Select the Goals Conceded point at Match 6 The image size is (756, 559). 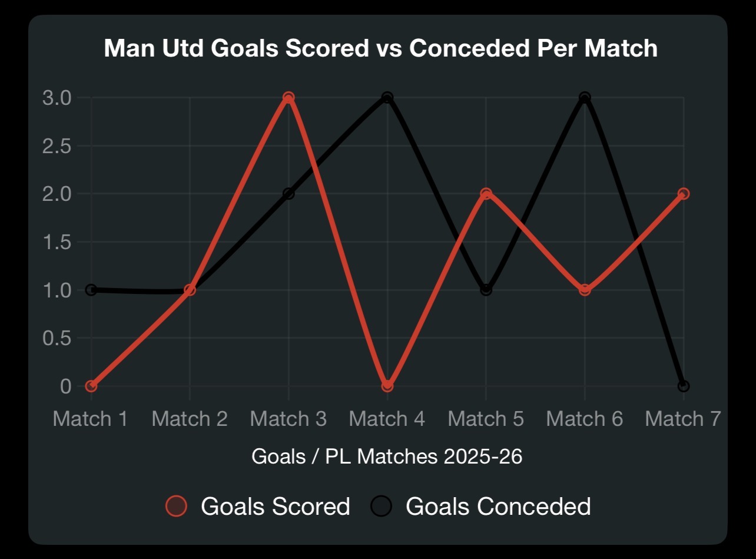[585, 97]
